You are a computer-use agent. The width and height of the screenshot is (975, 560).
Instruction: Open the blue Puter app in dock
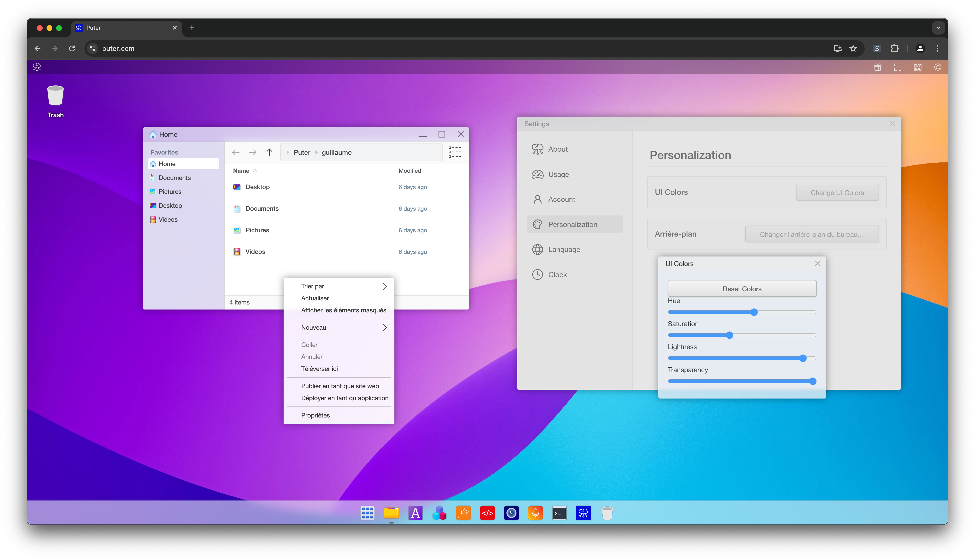583,513
